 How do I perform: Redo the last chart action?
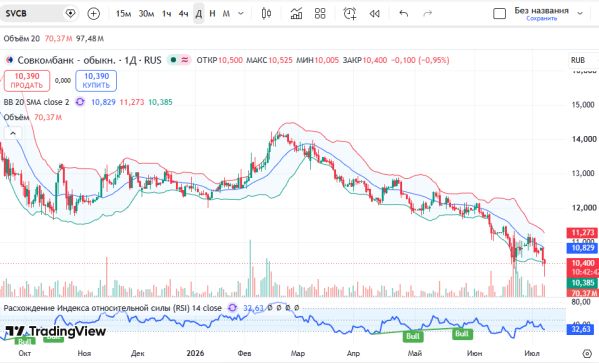(427, 14)
